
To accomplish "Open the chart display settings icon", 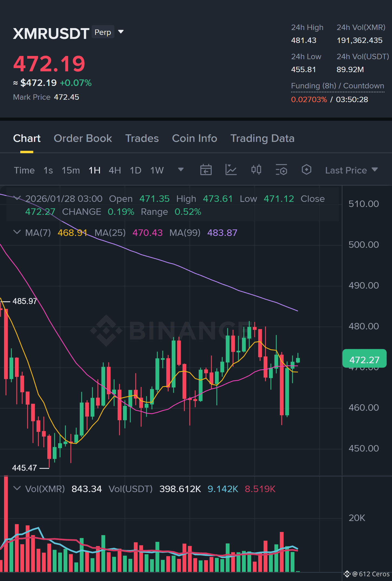I will pos(281,170).
